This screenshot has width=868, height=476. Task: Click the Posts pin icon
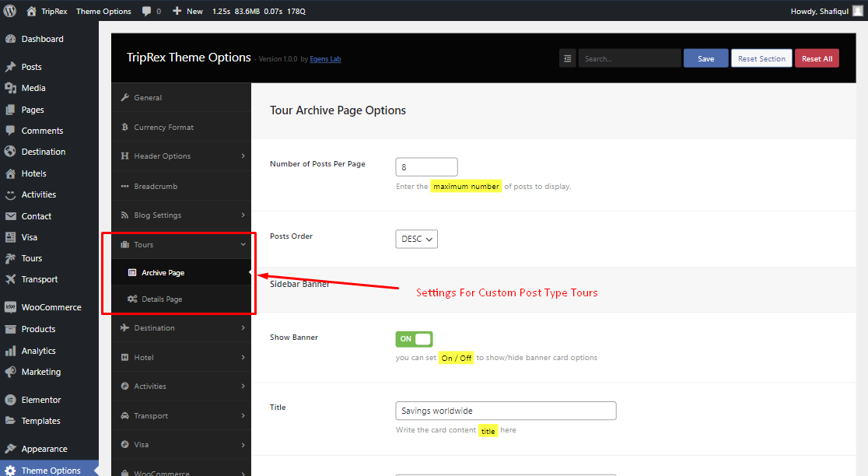tap(11, 67)
